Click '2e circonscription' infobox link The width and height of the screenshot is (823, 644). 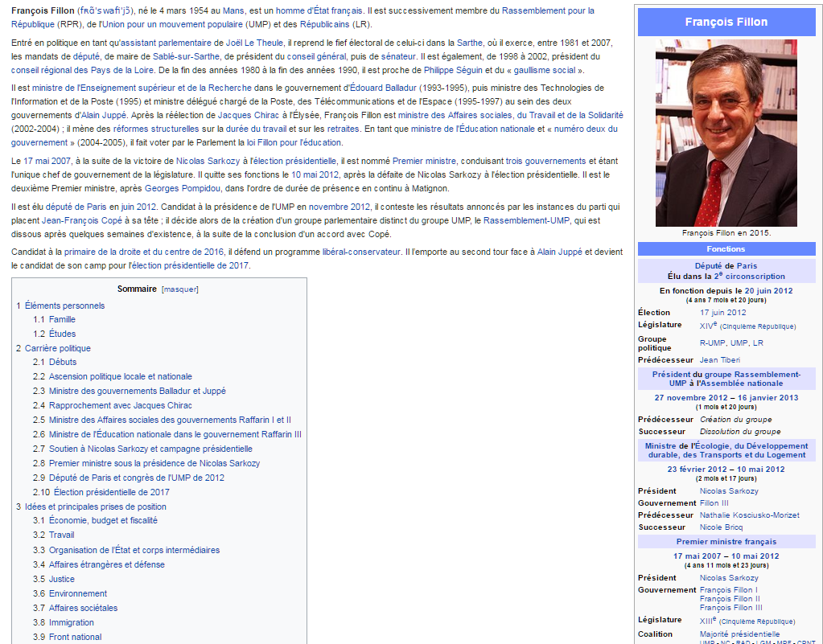point(750,276)
